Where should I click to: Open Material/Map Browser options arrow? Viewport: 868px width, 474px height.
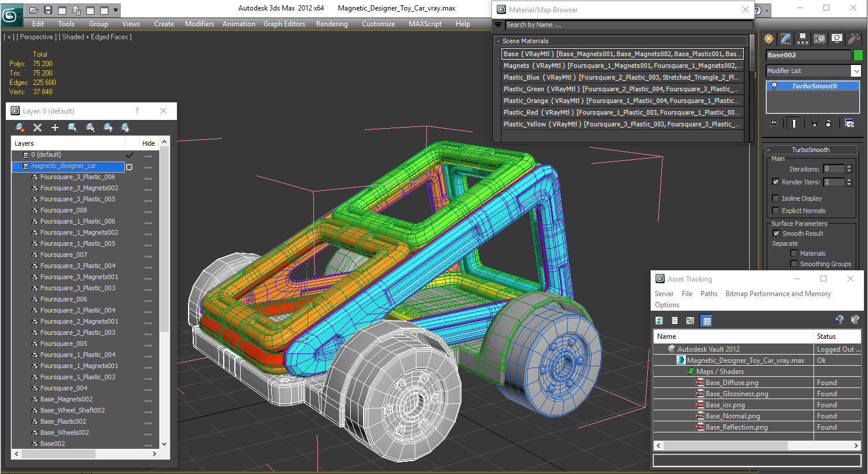click(x=498, y=25)
